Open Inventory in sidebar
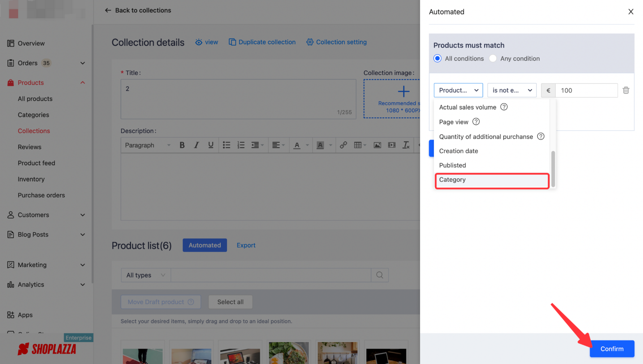643x364 pixels. tap(31, 179)
